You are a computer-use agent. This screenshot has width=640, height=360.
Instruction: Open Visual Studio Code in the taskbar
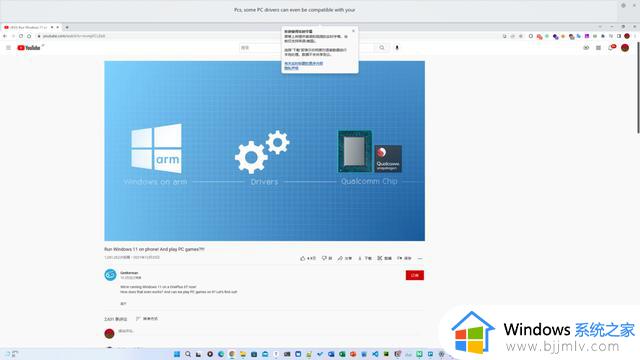point(375,354)
